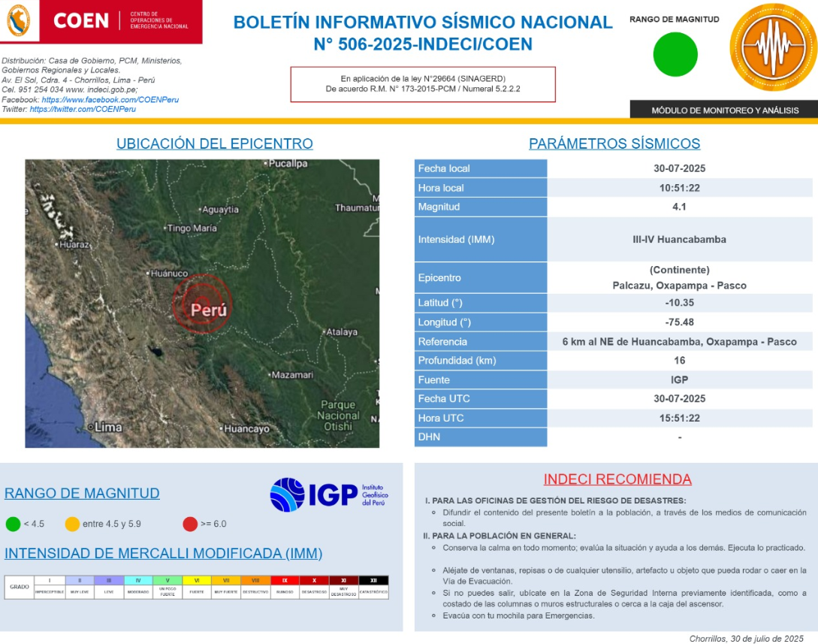Click the UBICACIÓN DEL EPICENTRO heading

click(214, 144)
